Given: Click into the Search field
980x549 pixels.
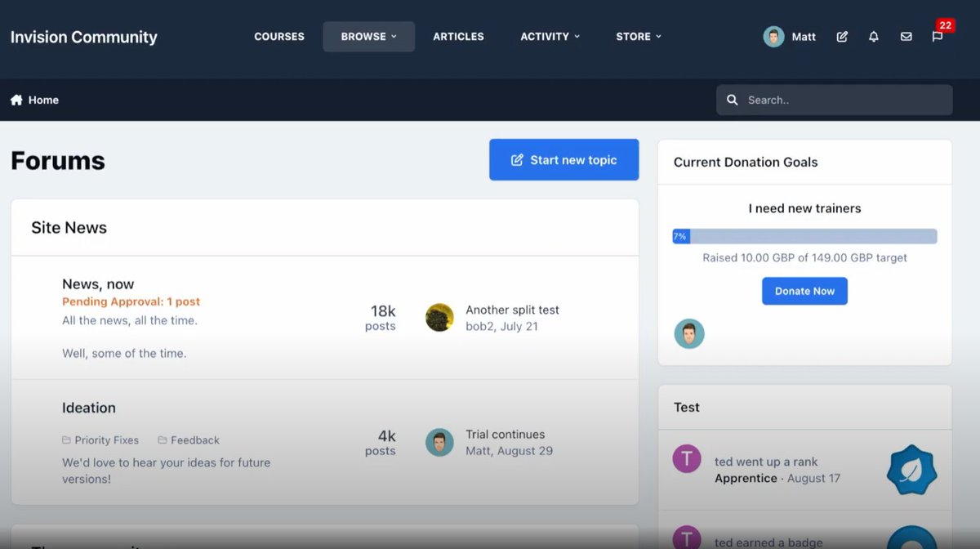Looking at the screenshot, I should (835, 100).
